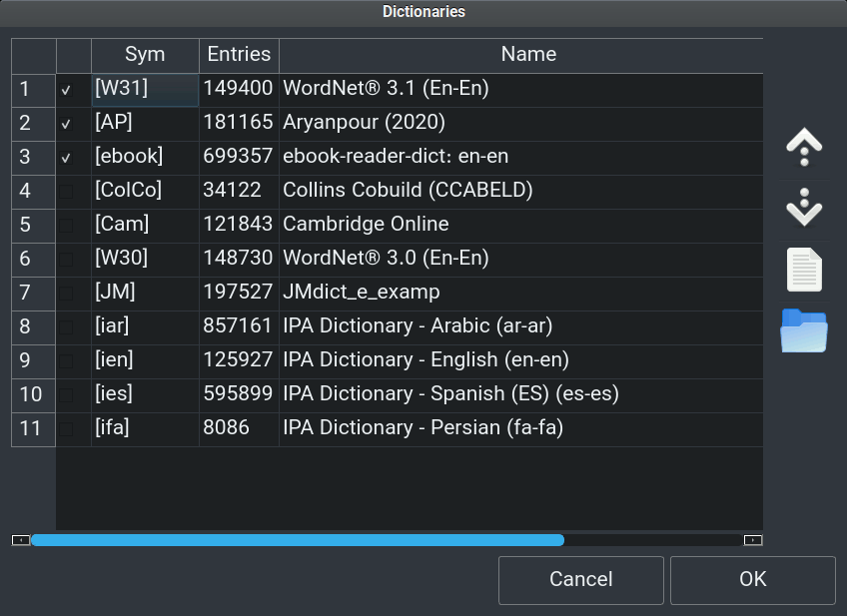Image resolution: width=847 pixels, height=616 pixels.
Task: Click entries value 121843
Action: pyautogui.click(x=239, y=226)
